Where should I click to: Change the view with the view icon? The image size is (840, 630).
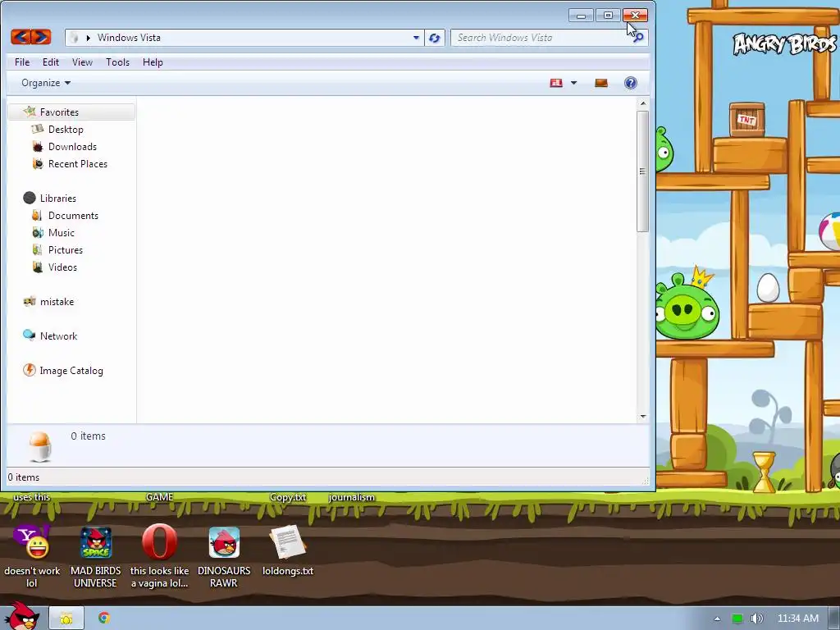[556, 83]
